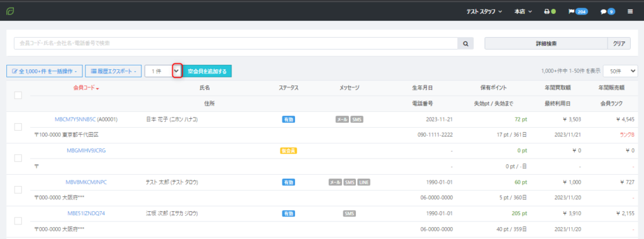This screenshot has width=644, height=239.
Task: Click the 会員ランク column header
Action: pyautogui.click(x=611, y=104)
